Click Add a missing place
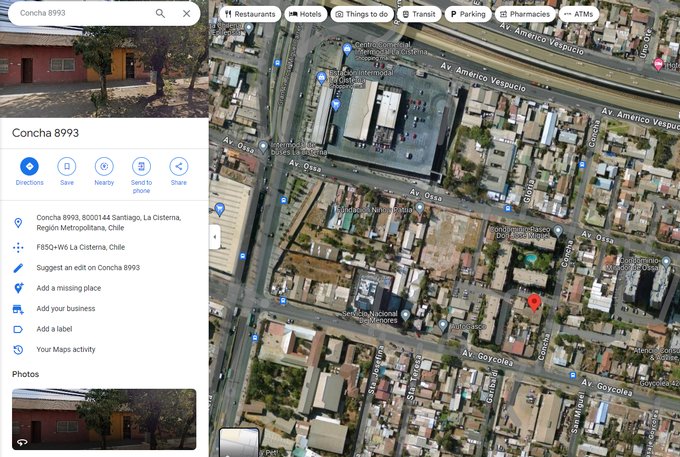Image resolution: width=680 pixels, height=457 pixels. coord(69,288)
